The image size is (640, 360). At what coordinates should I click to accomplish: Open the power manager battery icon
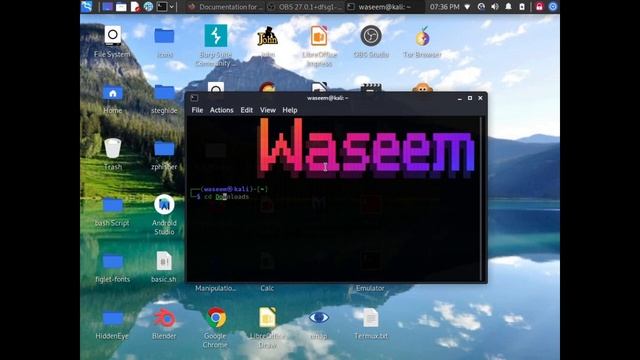click(x=522, y=7)
